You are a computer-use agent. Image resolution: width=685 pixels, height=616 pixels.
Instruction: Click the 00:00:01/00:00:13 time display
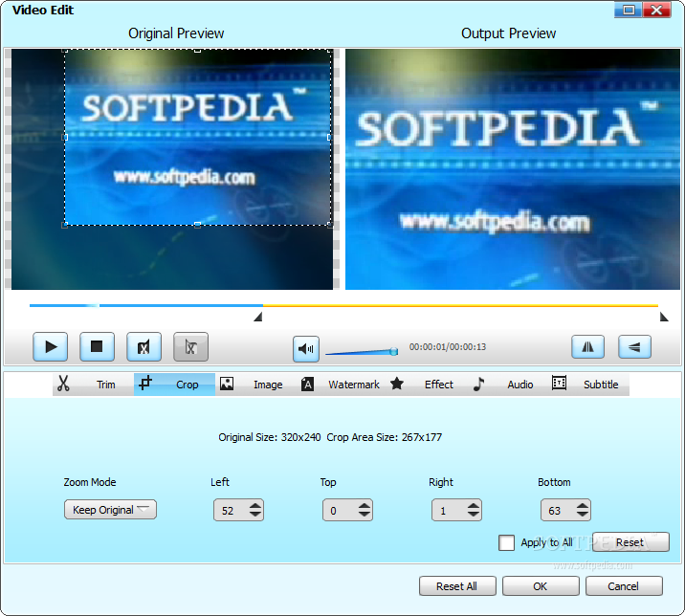click(x=448, y=347)
